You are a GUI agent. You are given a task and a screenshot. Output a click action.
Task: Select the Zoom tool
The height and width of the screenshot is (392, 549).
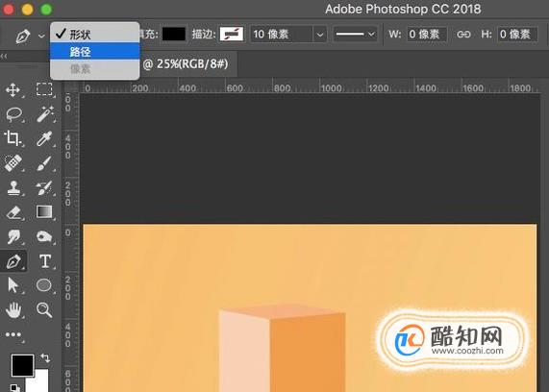tap(44, 310)
